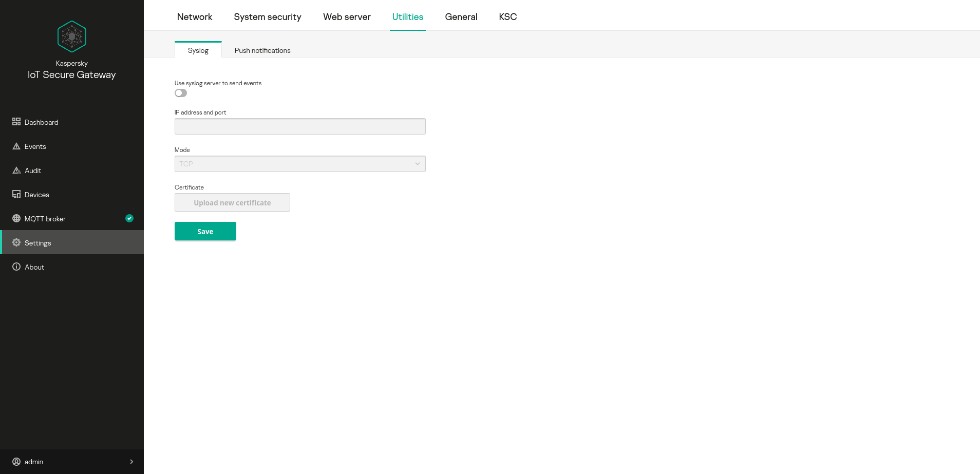The image size is (980, 474).
Task: Click the Events warning triangle icon
Action: click(16, 146)
